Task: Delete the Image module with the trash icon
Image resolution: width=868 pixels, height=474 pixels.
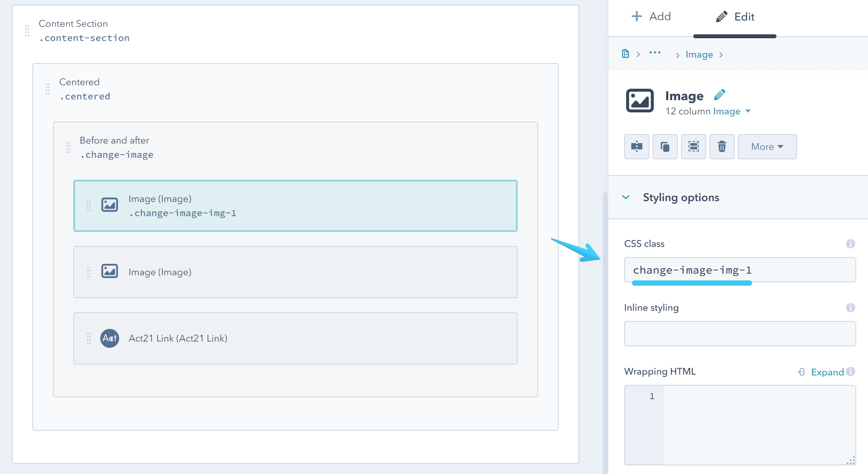Action: click(722, 147)
